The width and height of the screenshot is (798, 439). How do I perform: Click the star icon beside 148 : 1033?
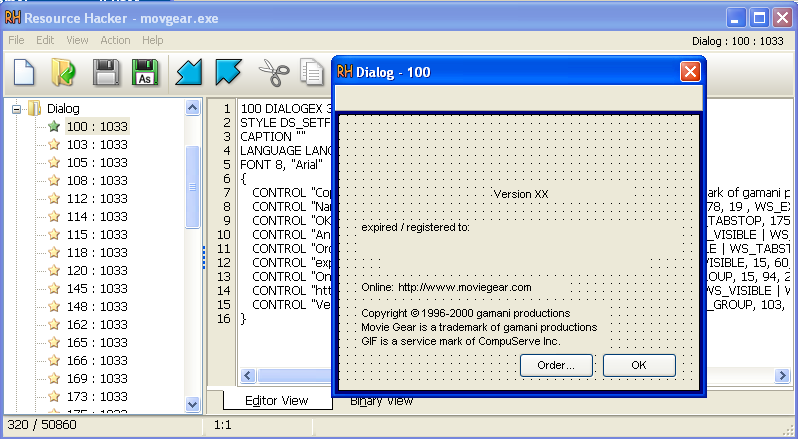(x=54, y=306)
